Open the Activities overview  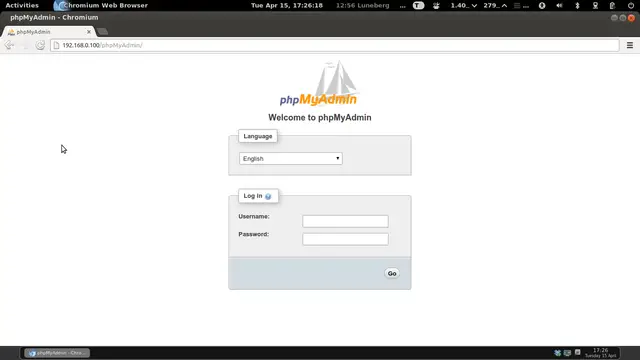pyautogui.click(x=22, y=5)
